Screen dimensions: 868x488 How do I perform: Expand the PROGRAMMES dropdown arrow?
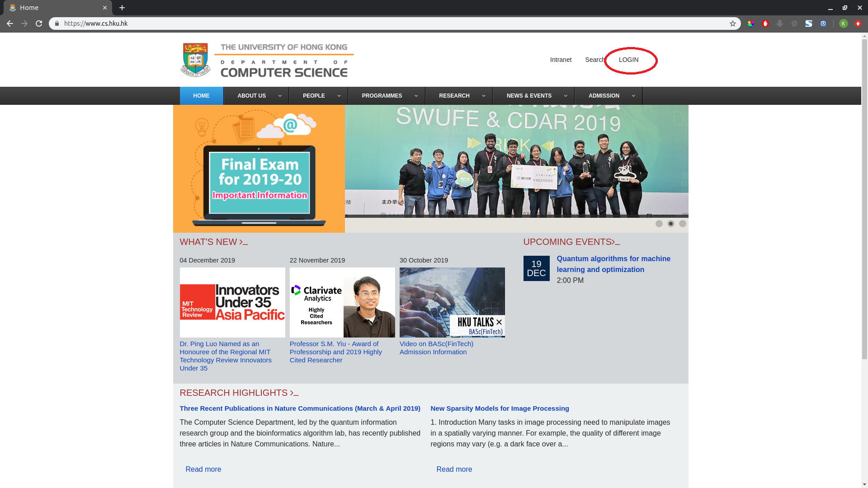[x=416, y=96]
